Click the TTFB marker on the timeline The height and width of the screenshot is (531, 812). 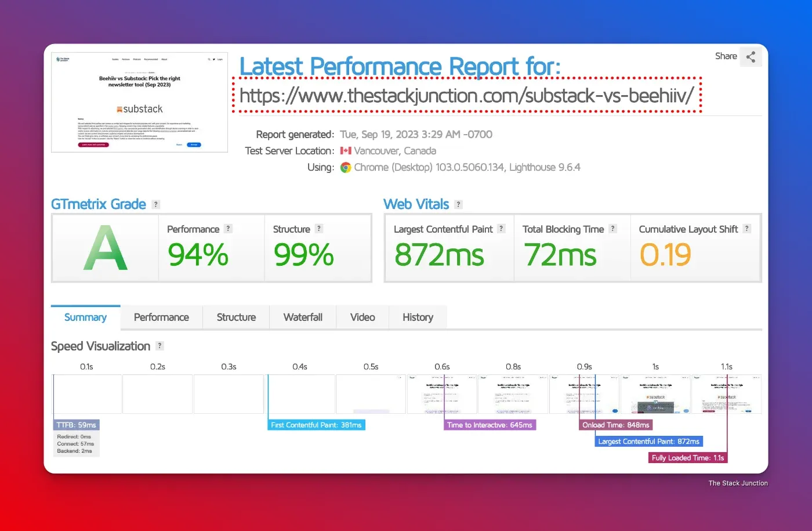[x=76, y=424]
